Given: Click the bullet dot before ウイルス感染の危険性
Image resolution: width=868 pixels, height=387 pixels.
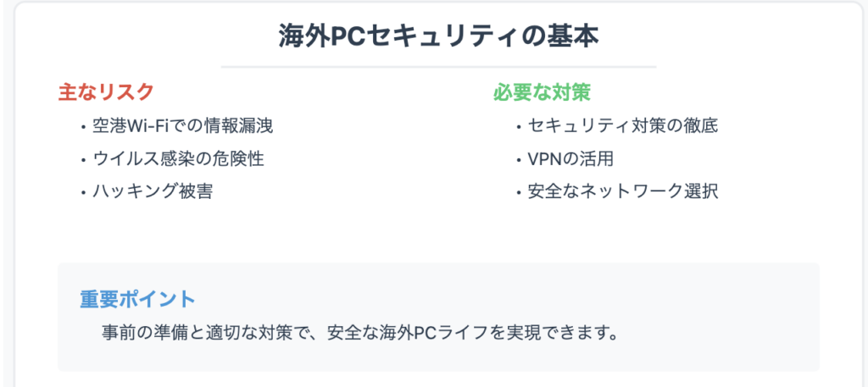Looking at the screenshot, I should [x=83, y=161].
